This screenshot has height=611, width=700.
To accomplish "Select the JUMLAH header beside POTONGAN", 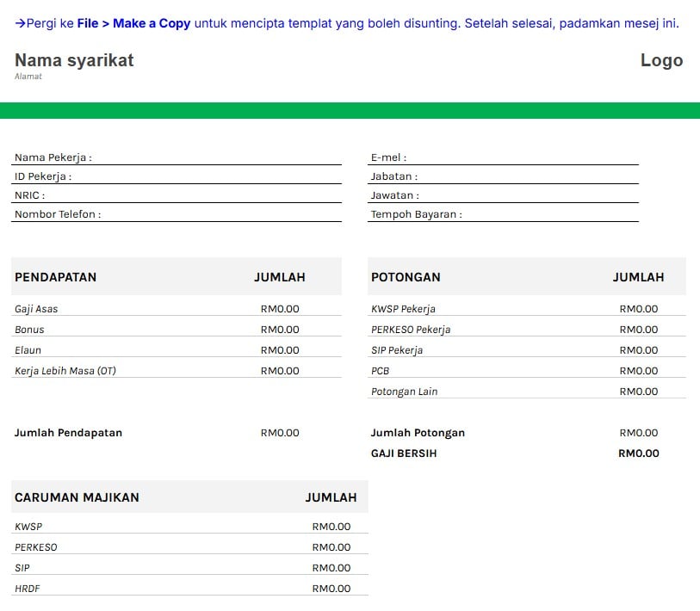I will (x=638, y=277).
